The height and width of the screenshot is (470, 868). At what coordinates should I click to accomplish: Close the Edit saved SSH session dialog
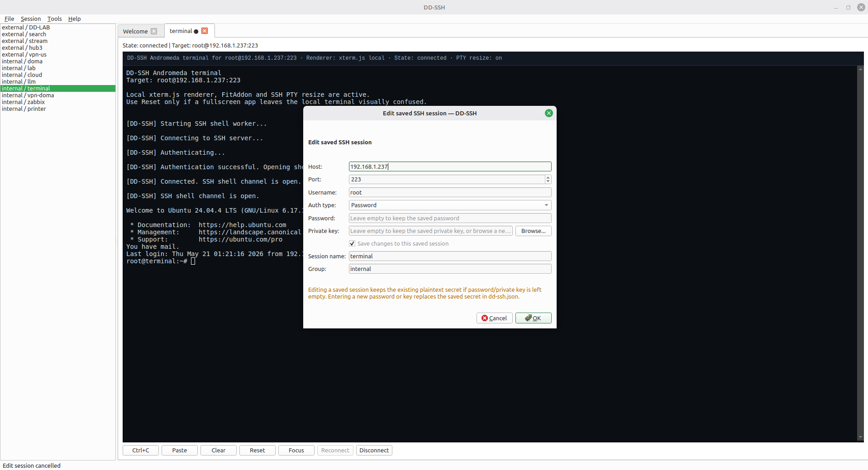pyautogui.click(x=548, y=113)
